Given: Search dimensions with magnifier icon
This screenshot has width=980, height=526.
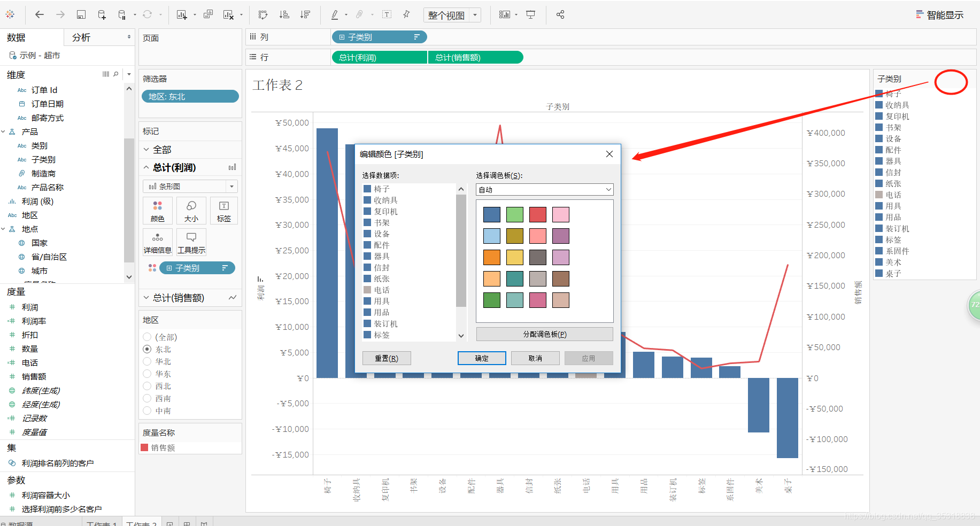Looking at the screenshot, I should click(116, 74).
